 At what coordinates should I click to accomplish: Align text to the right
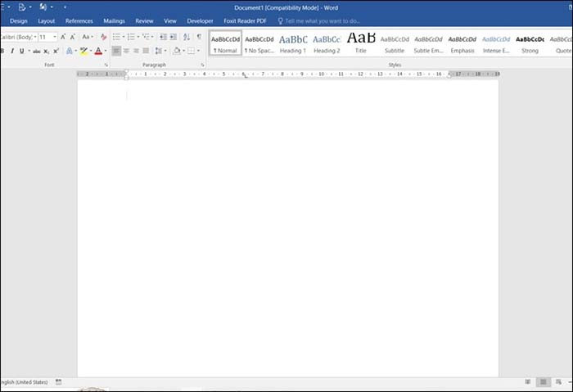coord(136,51)
